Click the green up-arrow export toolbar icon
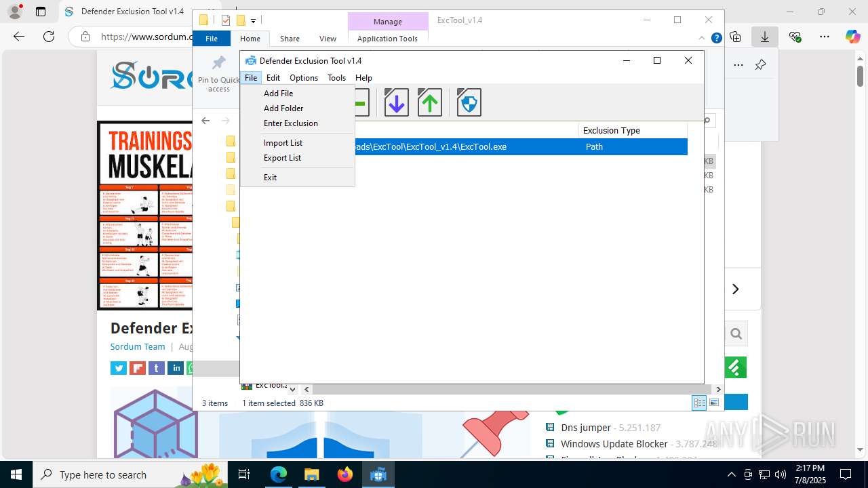This screenshot has width=868, height=488. (x=429, y=103)
